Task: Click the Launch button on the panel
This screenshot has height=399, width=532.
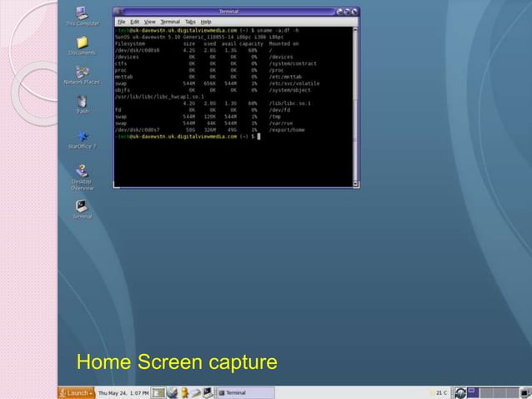Action: [x=75, y=392]
